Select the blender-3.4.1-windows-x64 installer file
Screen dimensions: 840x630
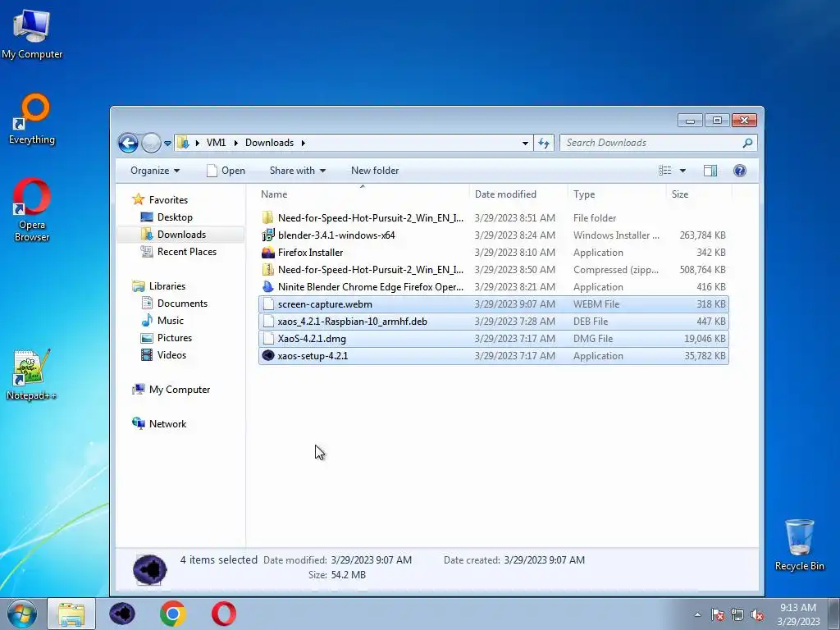(x=493, y=235)
